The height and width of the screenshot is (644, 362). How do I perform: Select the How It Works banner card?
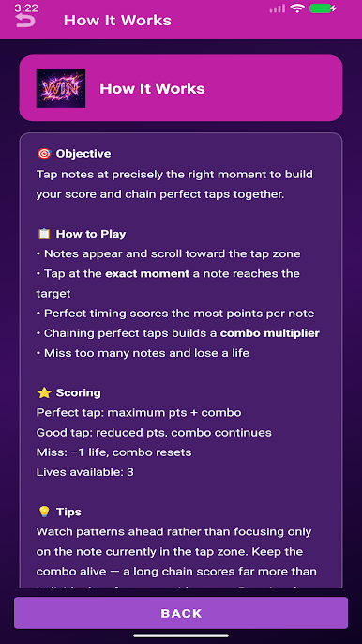tap(181, 88)
